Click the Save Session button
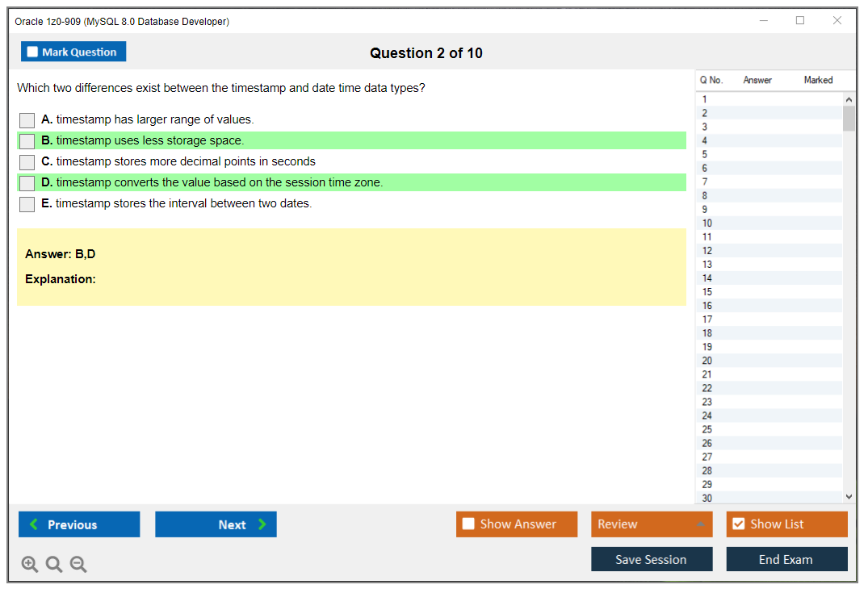Image resolution: width=868 pixels, height=593 pixels. point(651,559)
